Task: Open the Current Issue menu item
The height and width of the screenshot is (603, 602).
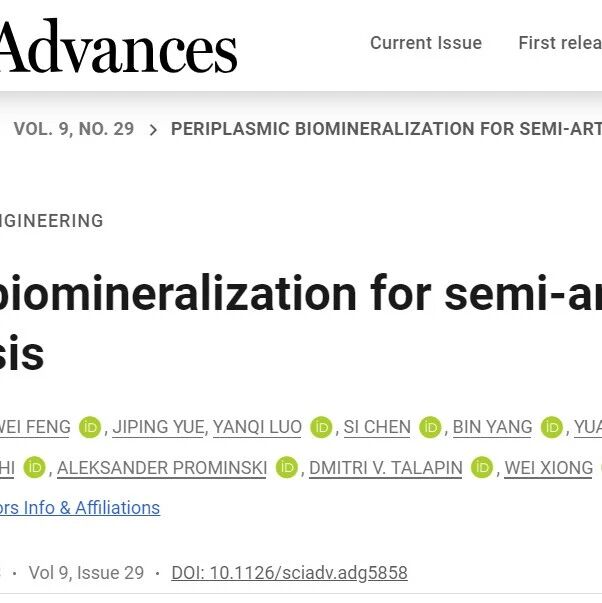Action: pos(426,43)
